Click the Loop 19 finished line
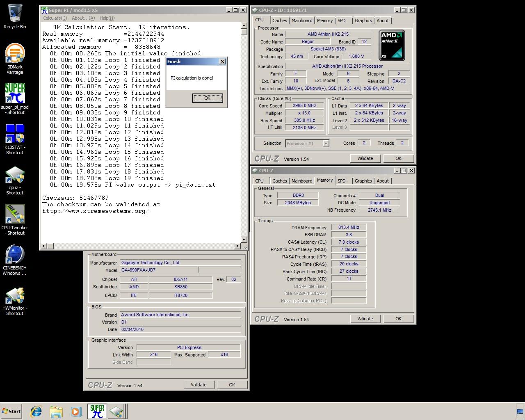Image resolution: width=525 pixels, height=420 pixels. pos(107,178)
